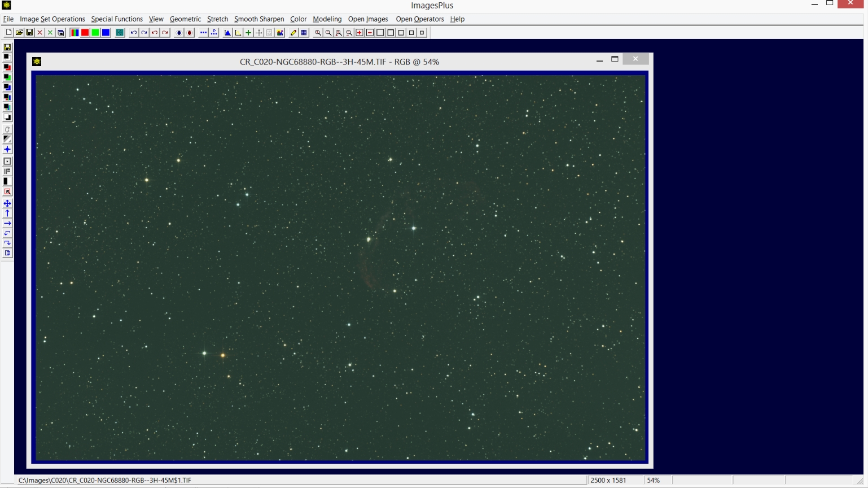Image resolution: width=868 pixels, height=488 pixels.
Task: Click the Save floppy disk toolbar icon
Action: coord(29,33)
